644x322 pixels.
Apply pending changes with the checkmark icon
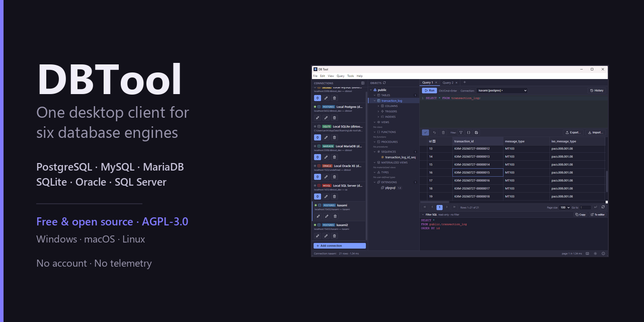coord(425,132)
